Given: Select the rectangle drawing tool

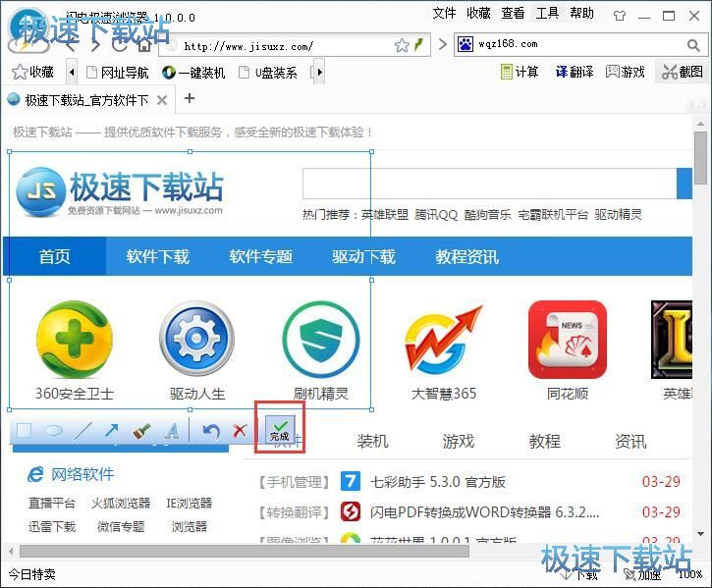Looking at the screenshot, I should [24, 430].
